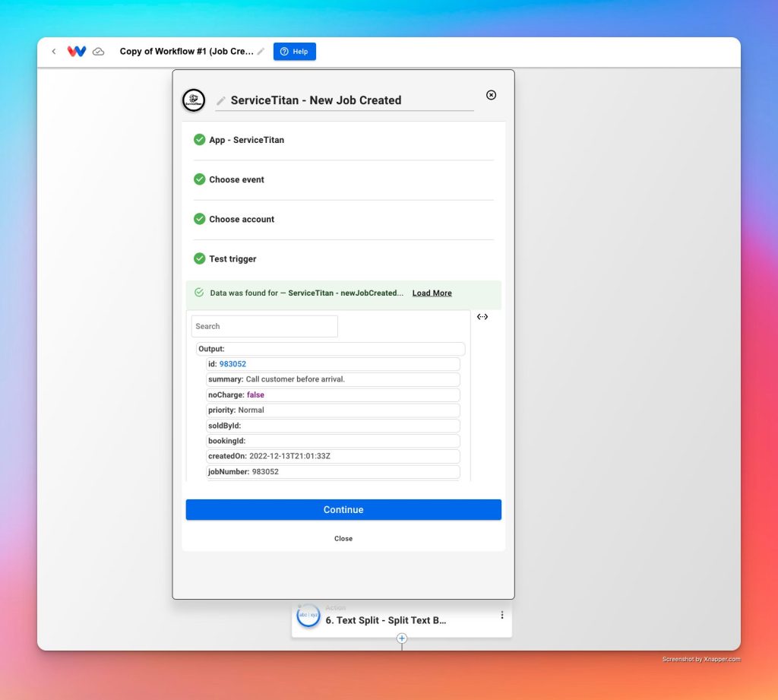Click the Load More link

432,293
